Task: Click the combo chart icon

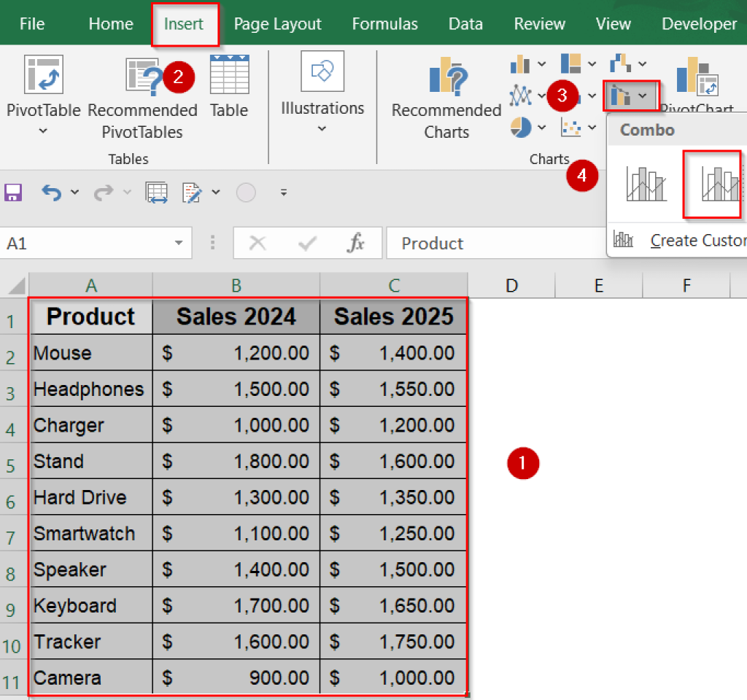Action: coord(624,95)
